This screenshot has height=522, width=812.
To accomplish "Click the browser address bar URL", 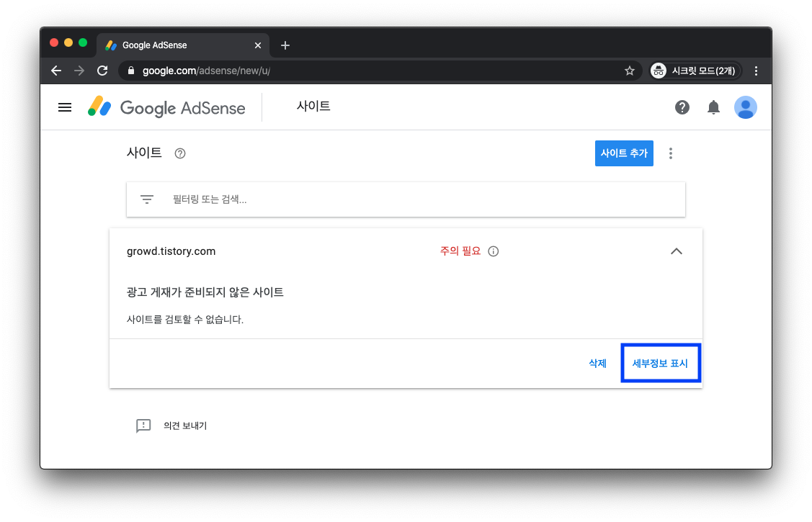I will tap(206, 71).
